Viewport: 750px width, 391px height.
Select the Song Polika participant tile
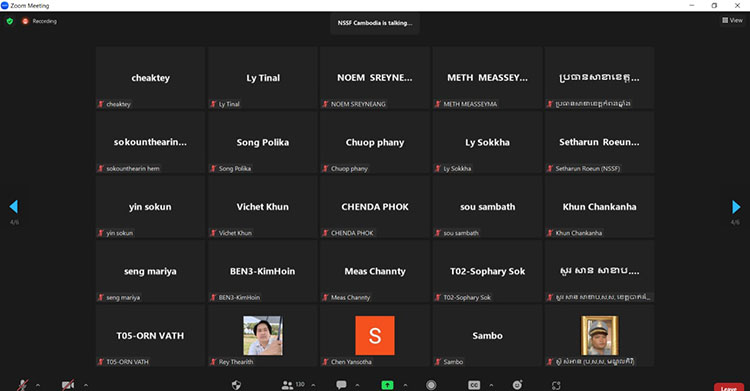pyautogui.click(x=263, y=142)
